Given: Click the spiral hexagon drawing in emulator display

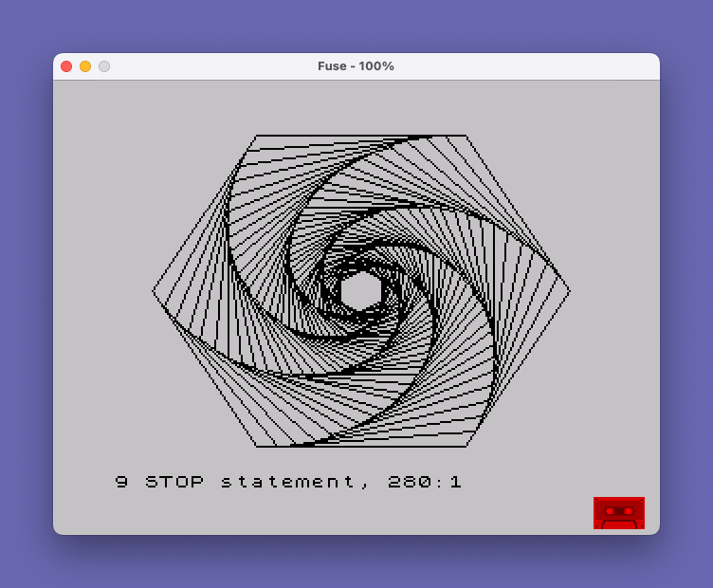Looking at the screenshot, I should (x=361, y=291).
